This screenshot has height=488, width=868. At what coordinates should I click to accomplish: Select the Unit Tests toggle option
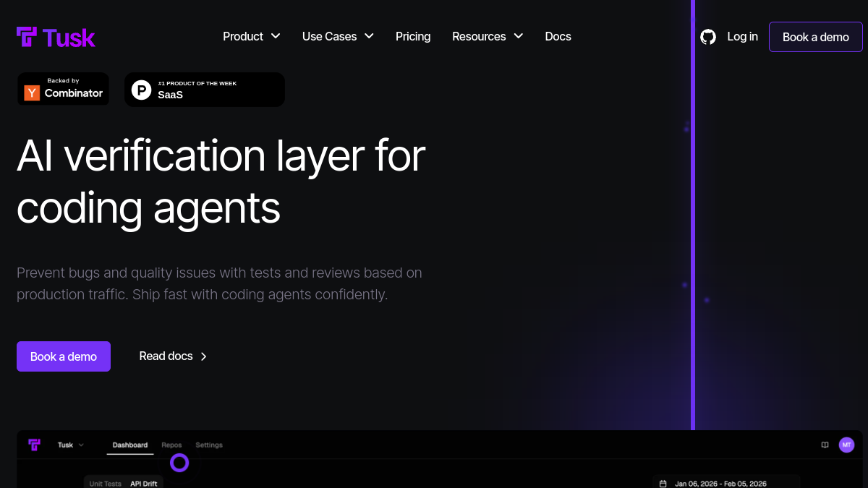point(106,483)
